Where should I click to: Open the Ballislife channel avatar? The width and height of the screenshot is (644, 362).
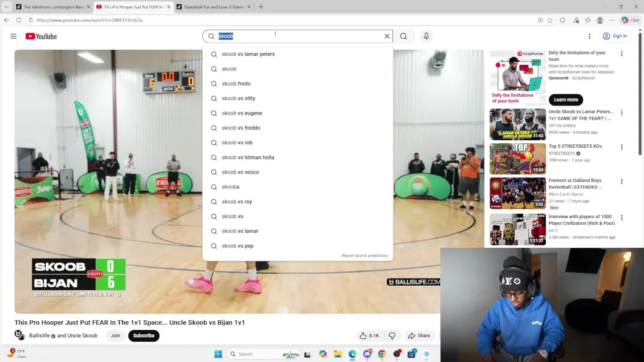pyautogui.click(x=19, y=335)
